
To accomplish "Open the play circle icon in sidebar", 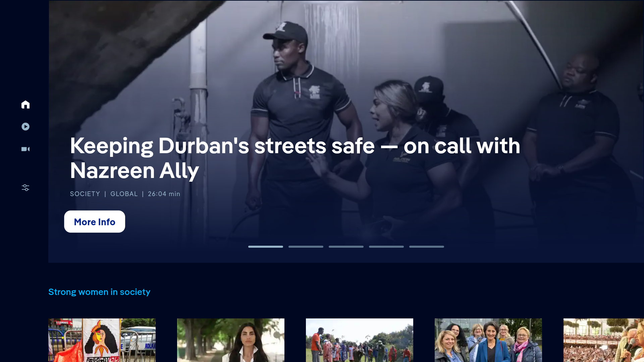I will pos(25,127).
